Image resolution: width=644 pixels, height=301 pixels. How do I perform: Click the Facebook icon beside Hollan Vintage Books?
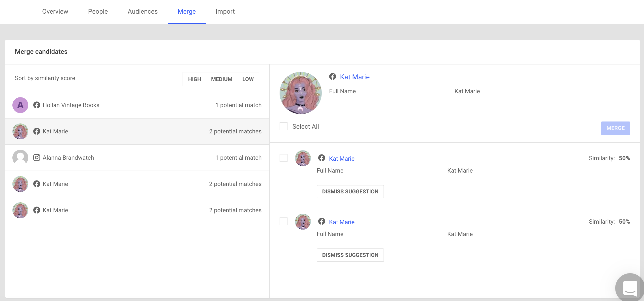pyautogui.click(x=37, y=105)
